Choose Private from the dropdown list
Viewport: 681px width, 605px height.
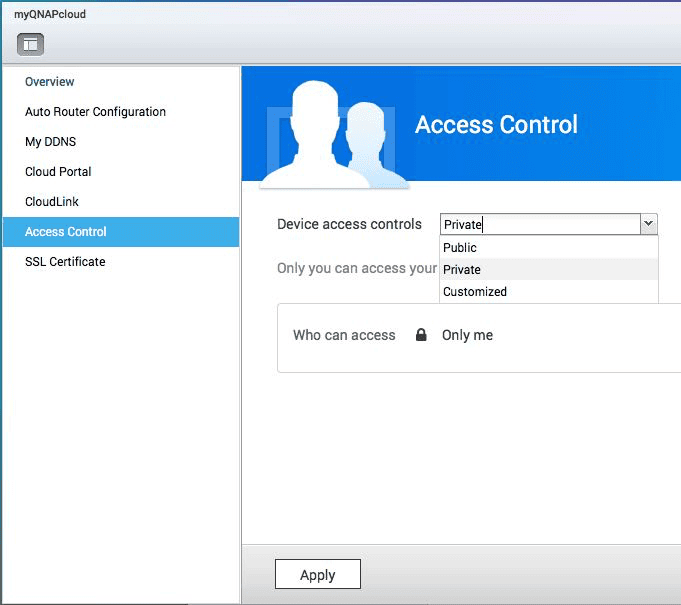point(462,270)
